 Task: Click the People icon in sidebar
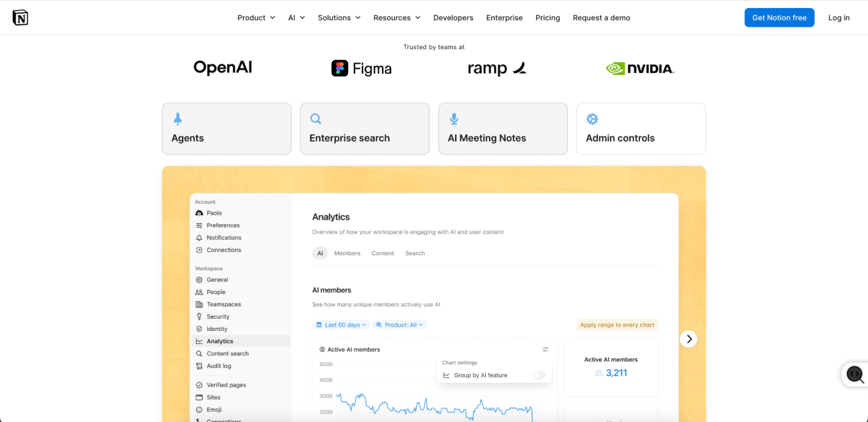pos(199,292)
